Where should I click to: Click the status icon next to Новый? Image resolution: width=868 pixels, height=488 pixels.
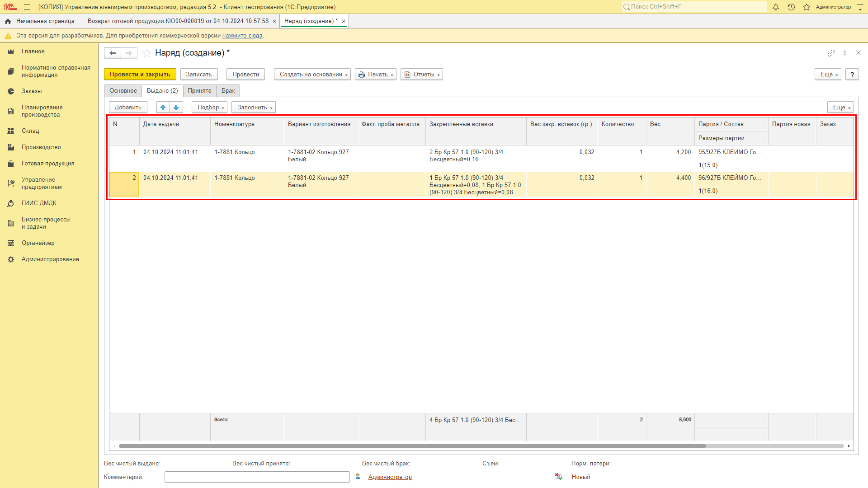point(559,477)
